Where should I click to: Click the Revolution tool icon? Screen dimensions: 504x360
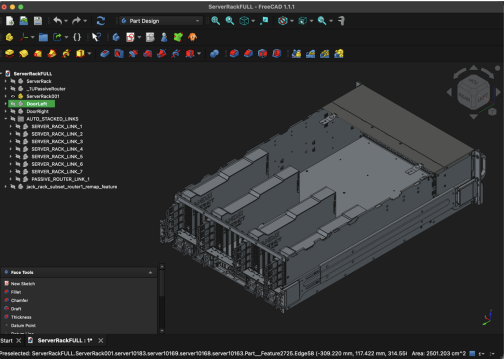pos(24,53)
